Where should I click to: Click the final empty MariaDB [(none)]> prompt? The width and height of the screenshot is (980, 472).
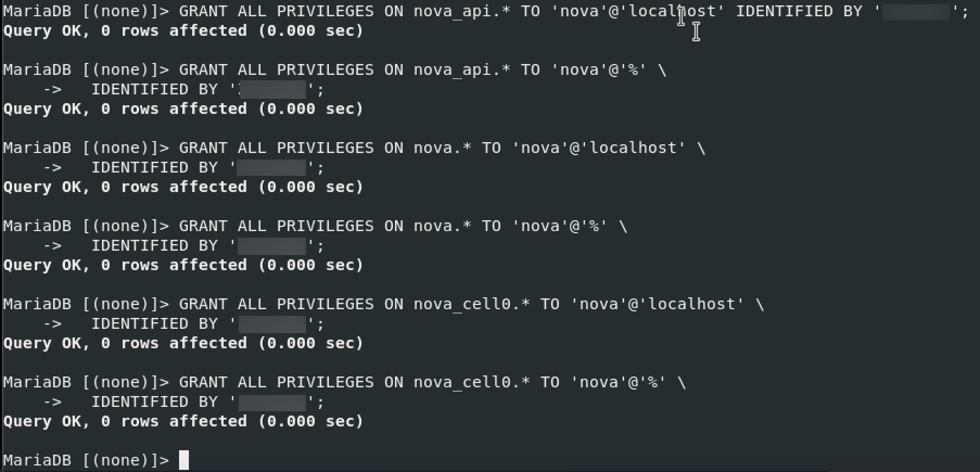pos(86,460)
